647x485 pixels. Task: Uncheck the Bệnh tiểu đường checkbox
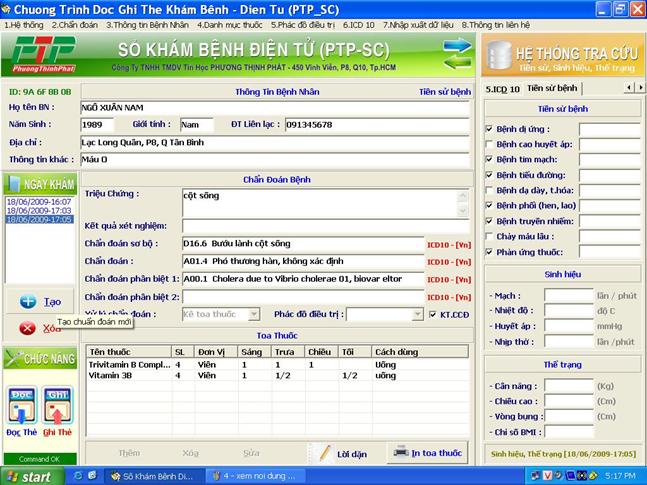[489, 174]
